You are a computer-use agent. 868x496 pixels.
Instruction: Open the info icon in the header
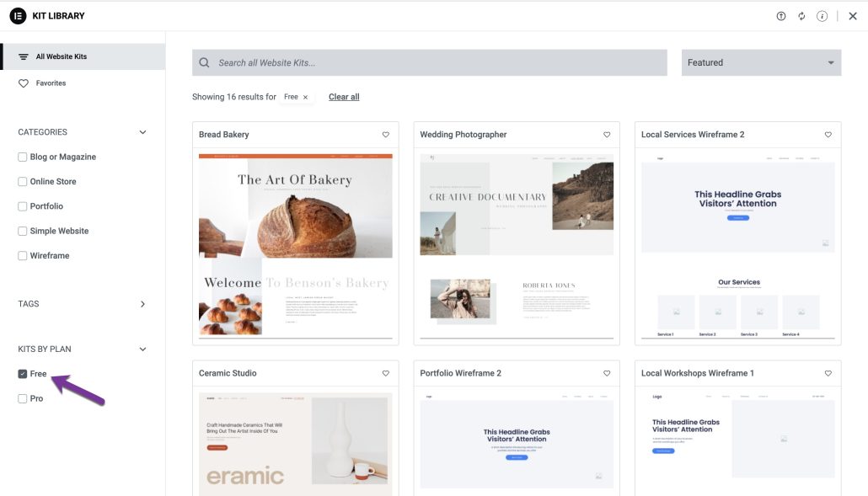(822, 15)
